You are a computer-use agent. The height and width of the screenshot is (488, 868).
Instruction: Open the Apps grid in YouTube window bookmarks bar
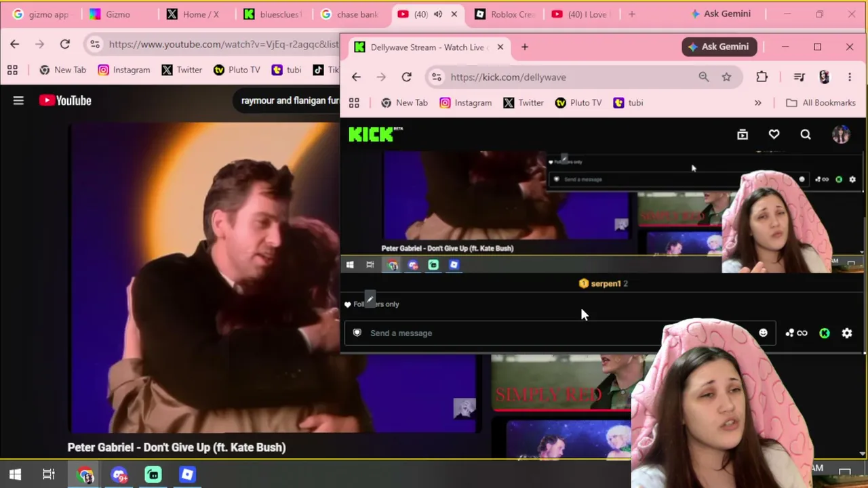click(x=12, y=70)
